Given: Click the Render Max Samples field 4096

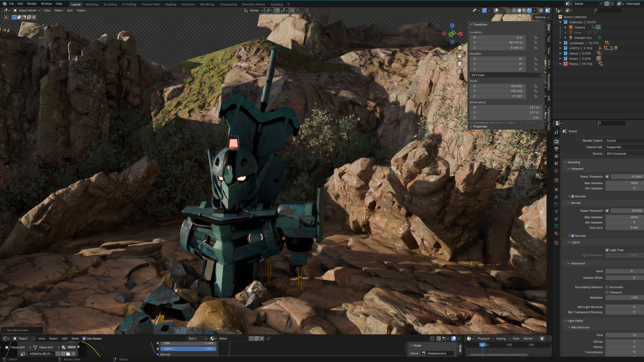Looking at the screenshot, I should pos(624,217).
